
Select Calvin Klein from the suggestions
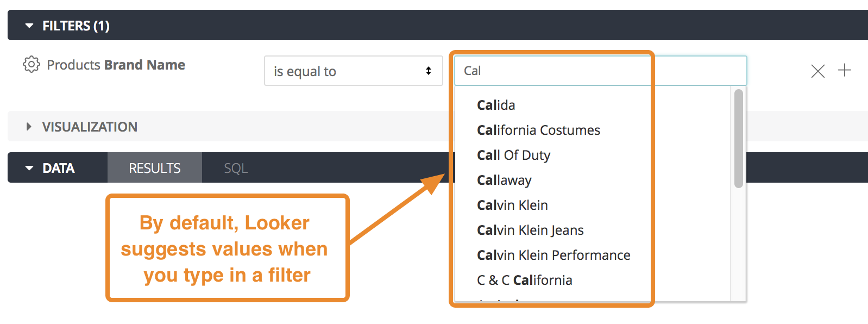click(512, 205)
